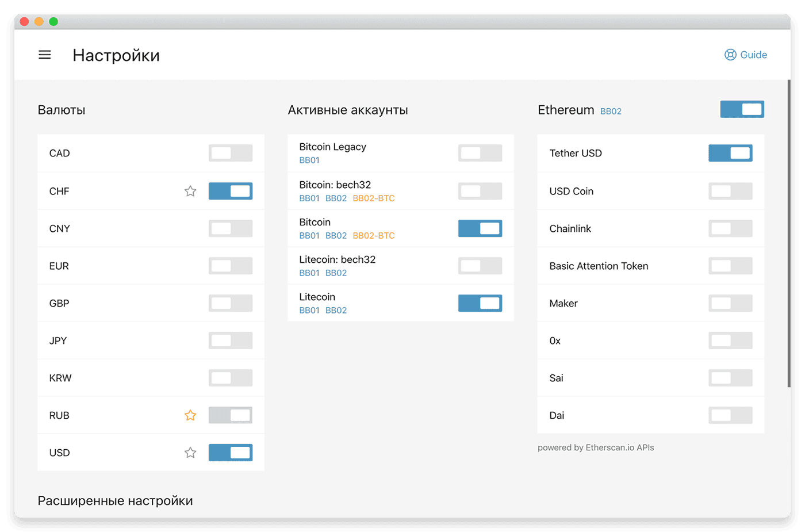Click the Ethereum section heading
The width and height of the screenshot is (805, 532).
[x=566, y=110]
